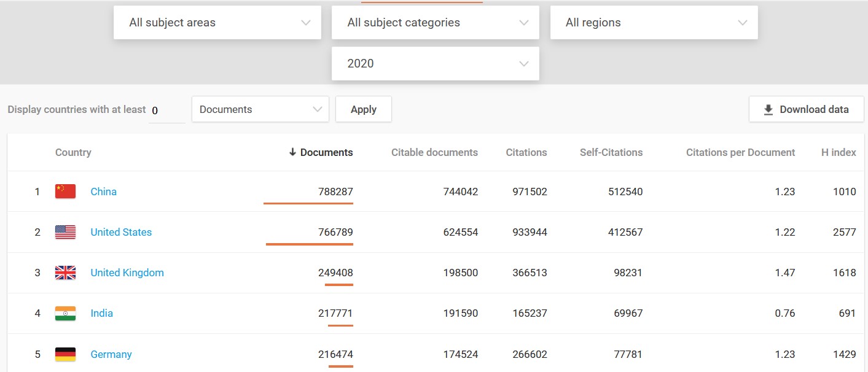
Task: Open the 2020 year dropdown
Action: 436,63
